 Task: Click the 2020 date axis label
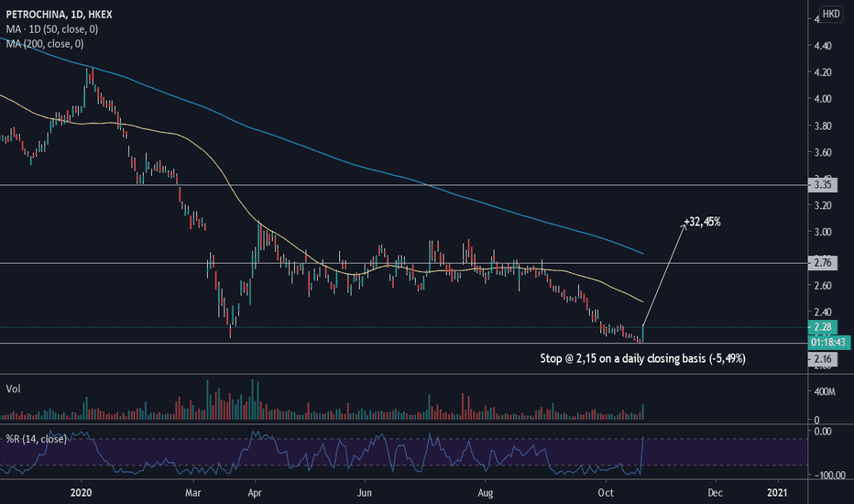(82, 493)
